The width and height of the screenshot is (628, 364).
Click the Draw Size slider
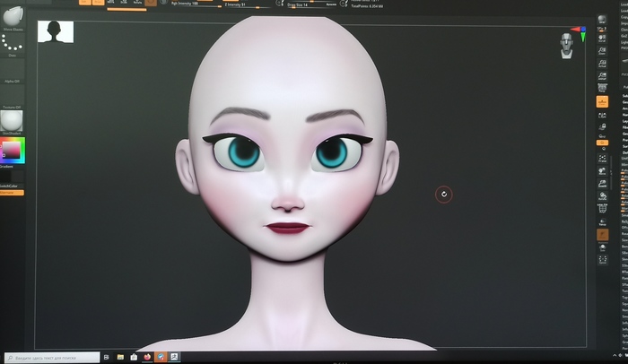[x=299, y=4]
